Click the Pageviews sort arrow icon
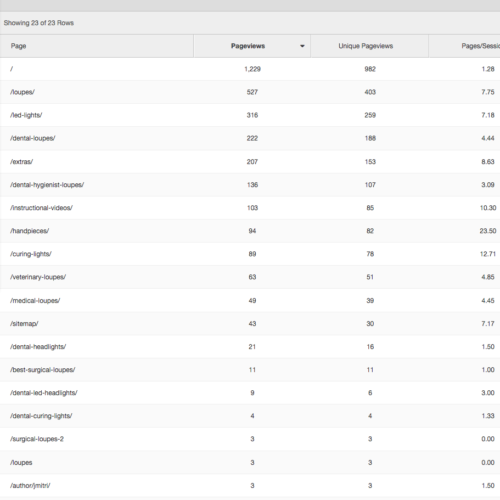Screen dimensions: 500x500 click(302, 46)
